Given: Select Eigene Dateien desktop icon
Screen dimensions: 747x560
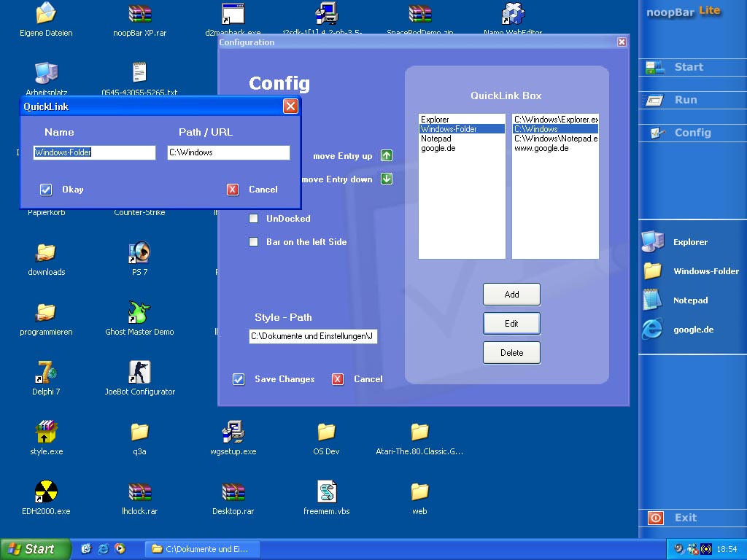Looking at the screenshot, I should 46,20.
